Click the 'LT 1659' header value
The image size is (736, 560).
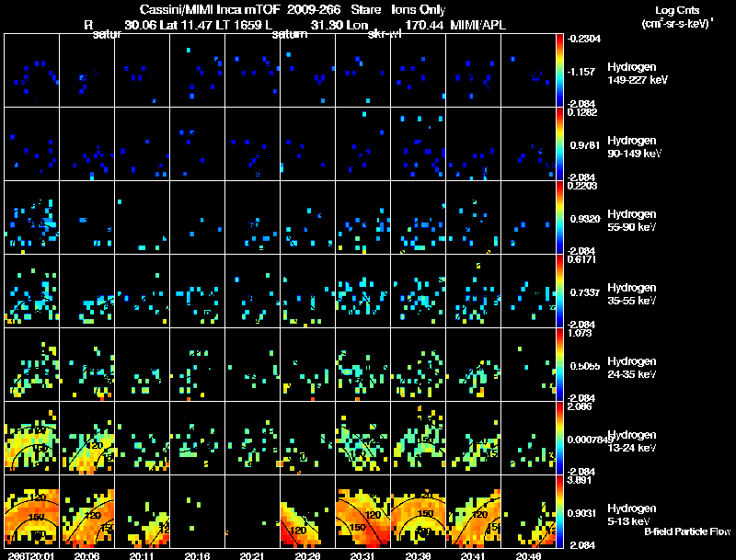coord(242,26)
